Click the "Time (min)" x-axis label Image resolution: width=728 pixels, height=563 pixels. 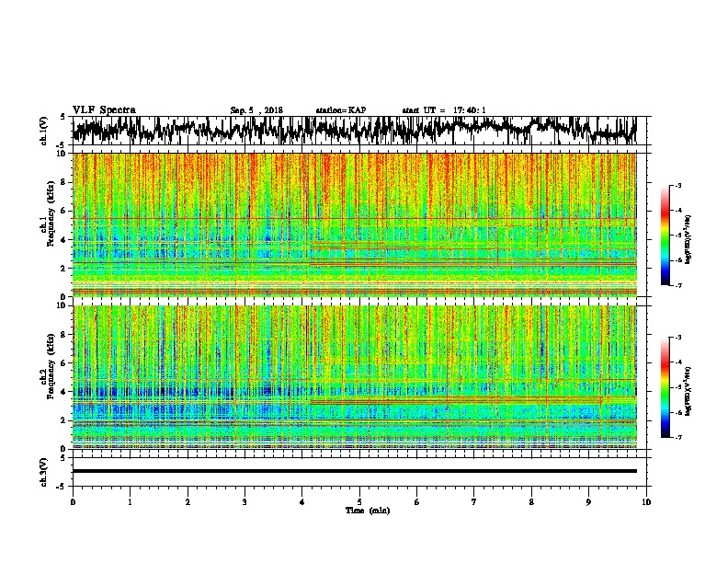368,511
